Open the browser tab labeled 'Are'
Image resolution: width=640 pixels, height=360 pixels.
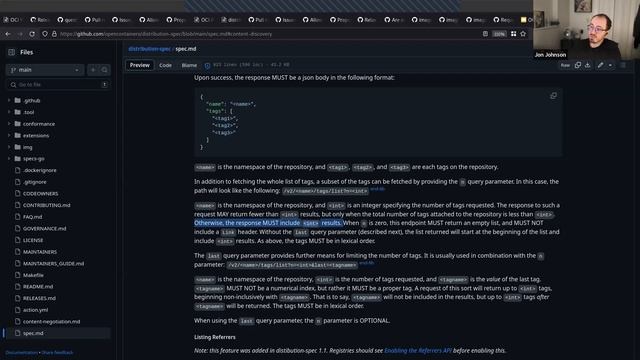394,20
